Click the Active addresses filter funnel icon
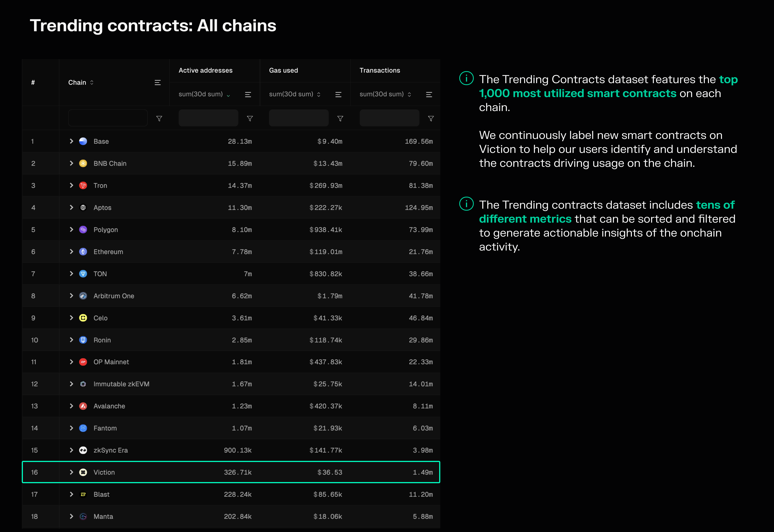The image size is (774, 532). (x=250, y=119)
